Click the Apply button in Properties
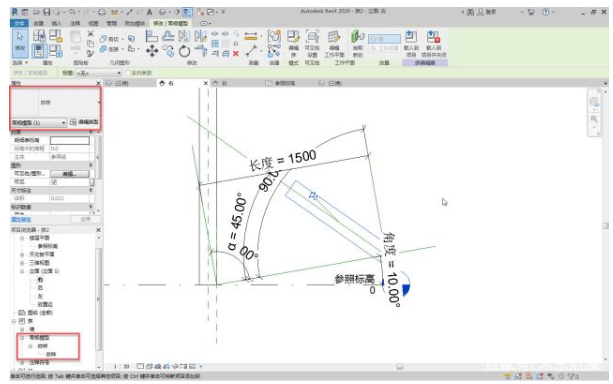This screenshot has width=613, height=384. [85, 220]
